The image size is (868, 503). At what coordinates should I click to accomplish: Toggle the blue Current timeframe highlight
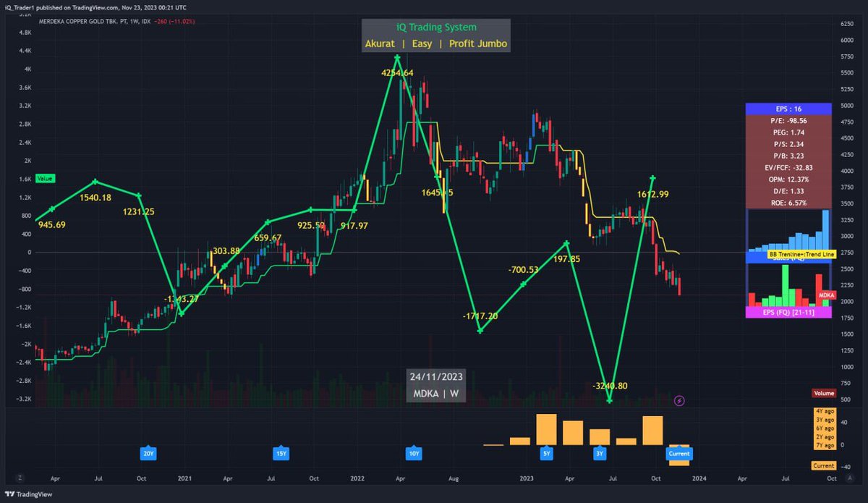tap(678, 454)
